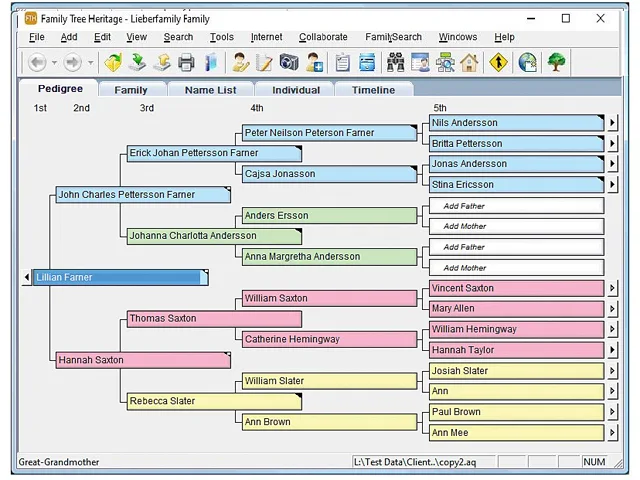This screenshot has width=640, height=480.
Task: Click the globe internet icon
Action: click(x=527, y=62)
